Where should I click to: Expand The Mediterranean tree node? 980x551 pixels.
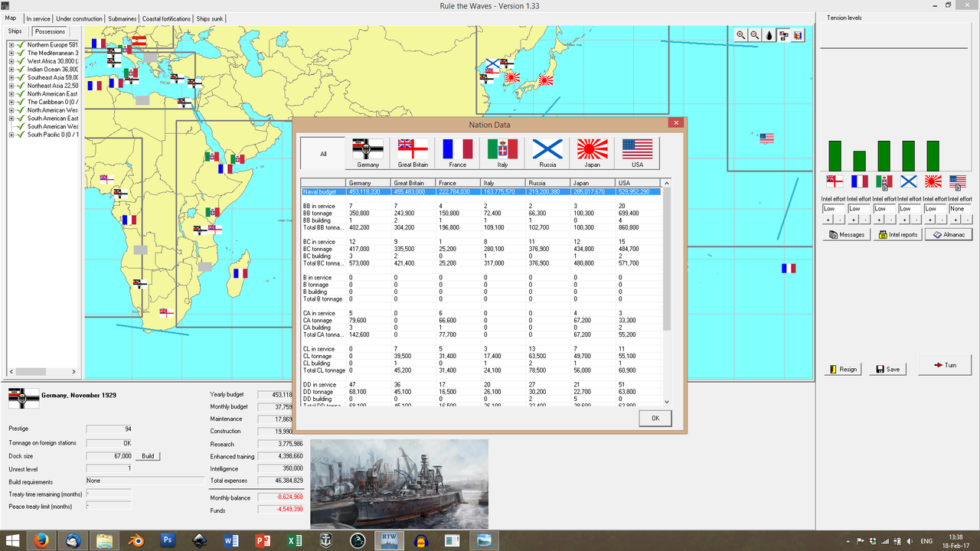[x=10, y=53]
